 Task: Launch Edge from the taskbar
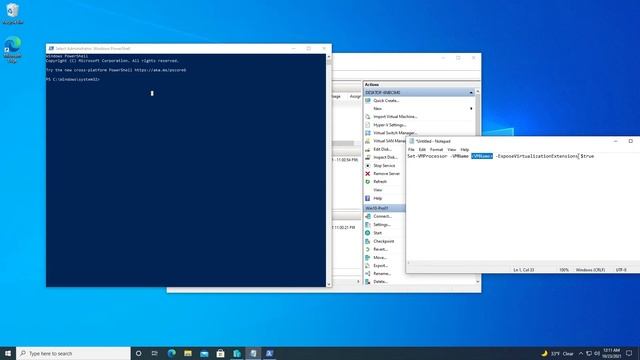171,353
